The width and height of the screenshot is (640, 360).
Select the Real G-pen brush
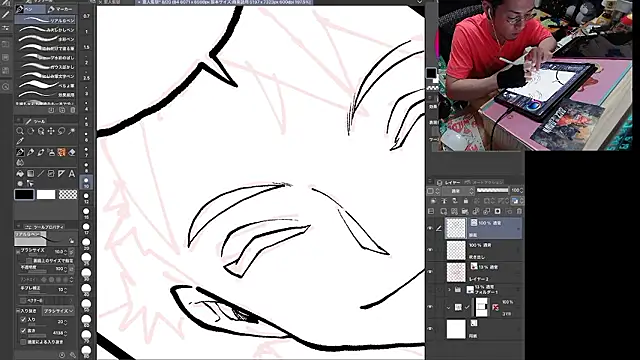[x=45, y=20]
